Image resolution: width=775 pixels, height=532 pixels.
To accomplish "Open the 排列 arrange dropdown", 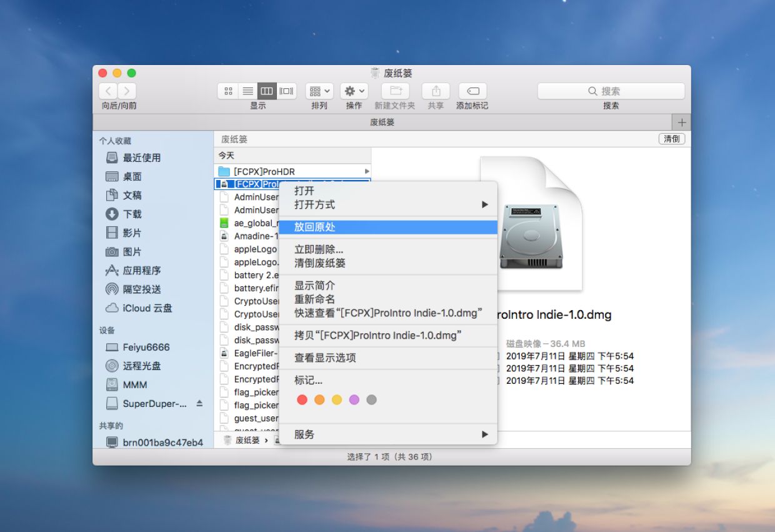I will pyautogui.click(x=319, y=91).
